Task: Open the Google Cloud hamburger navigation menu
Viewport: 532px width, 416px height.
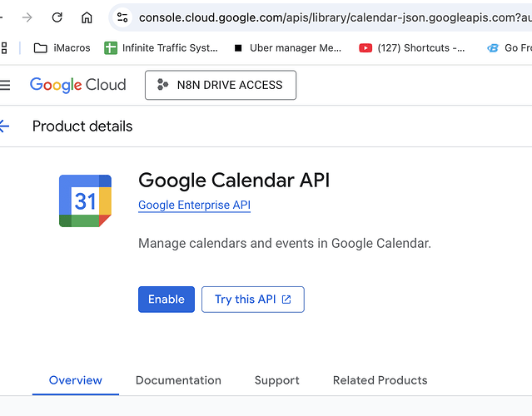Action: pyautogui.click(x=4, y=85)
